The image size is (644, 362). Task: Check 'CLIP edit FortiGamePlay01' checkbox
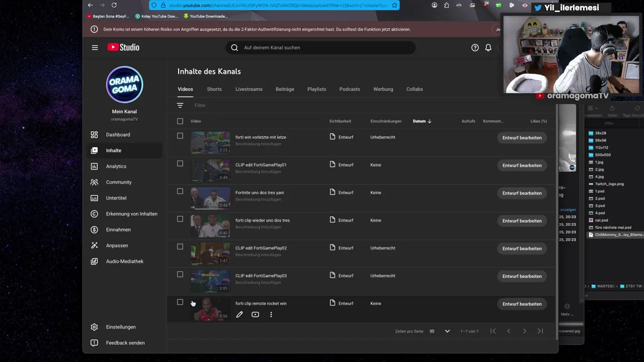point(180,163)
